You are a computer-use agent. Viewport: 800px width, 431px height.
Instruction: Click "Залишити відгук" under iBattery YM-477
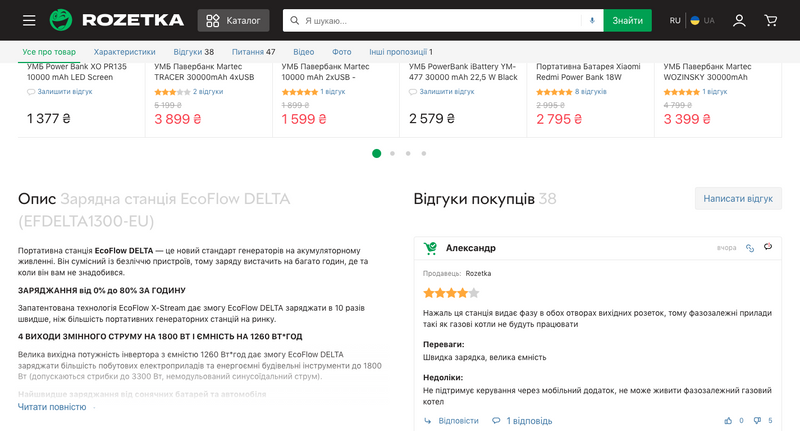click(442, 92)
